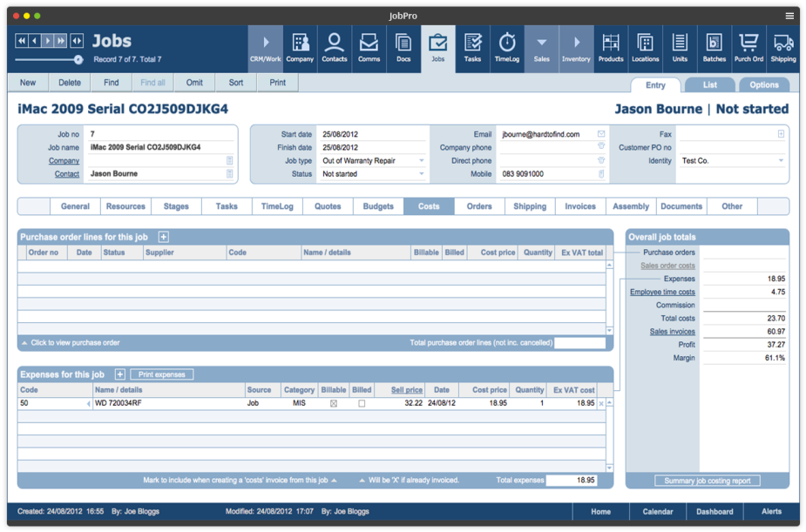Open the Status dropdown
Viewport: 806px width, 532px height.
click(422, 174)
